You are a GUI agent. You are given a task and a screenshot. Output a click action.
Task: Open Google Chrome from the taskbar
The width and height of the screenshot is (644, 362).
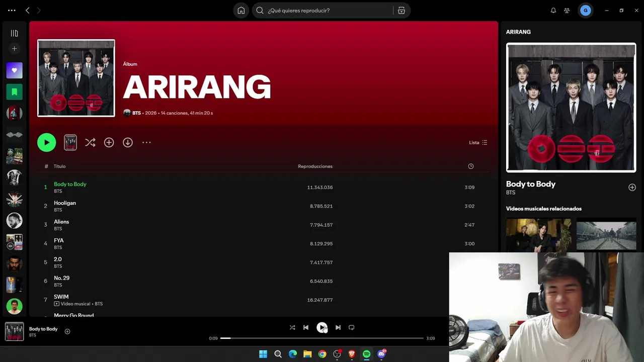(x=322, y=354)
